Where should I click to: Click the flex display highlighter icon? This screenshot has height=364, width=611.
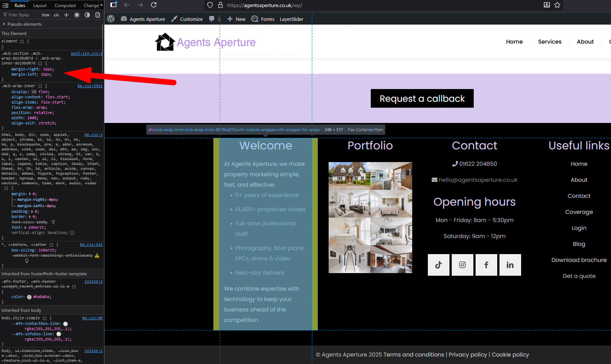click(x=34, y=92)
